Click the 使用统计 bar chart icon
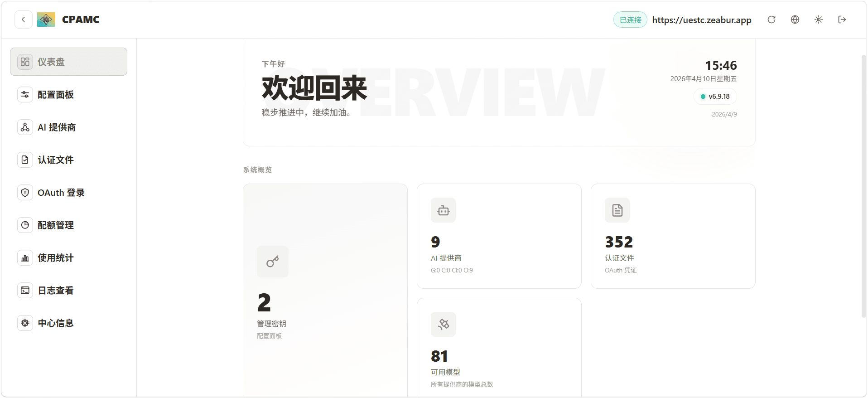868x398 pixels. [x=25, y=257]
